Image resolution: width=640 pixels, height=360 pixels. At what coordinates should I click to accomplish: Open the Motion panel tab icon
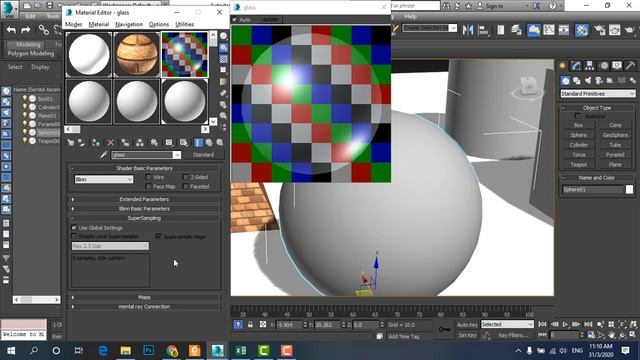point(604,66)
